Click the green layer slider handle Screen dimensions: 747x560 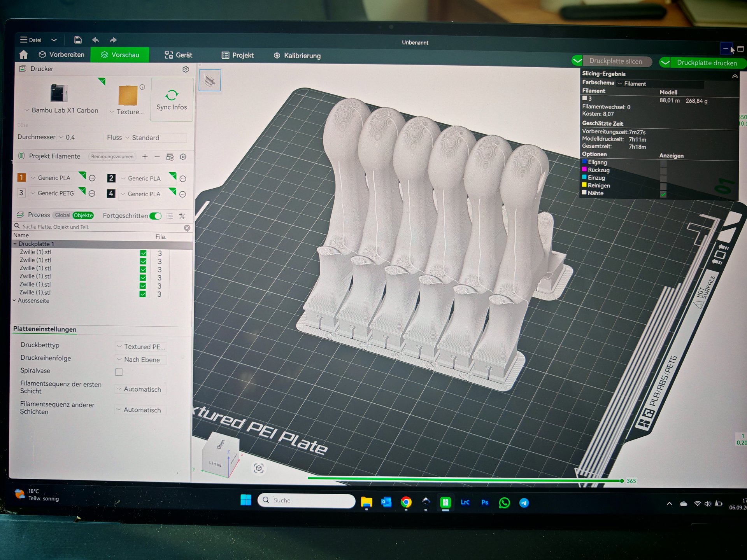point(621,481)
